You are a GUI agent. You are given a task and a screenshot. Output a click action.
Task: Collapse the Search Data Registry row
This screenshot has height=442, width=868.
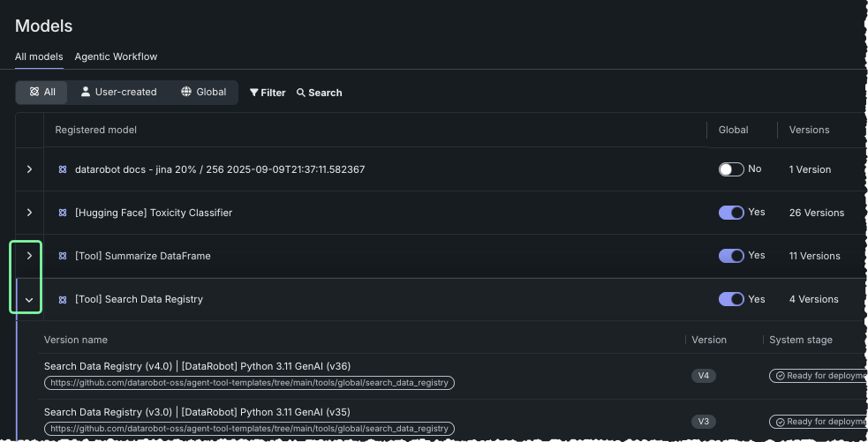coord(29,300)
